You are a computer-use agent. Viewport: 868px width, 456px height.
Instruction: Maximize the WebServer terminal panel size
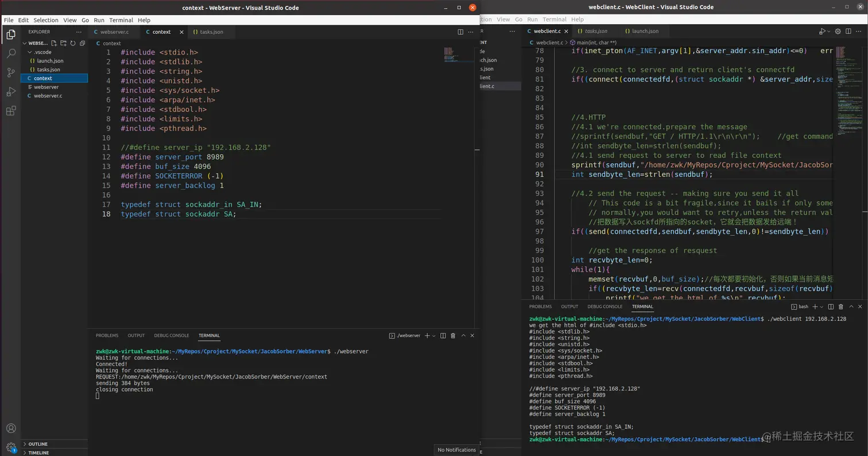(462, 335)
